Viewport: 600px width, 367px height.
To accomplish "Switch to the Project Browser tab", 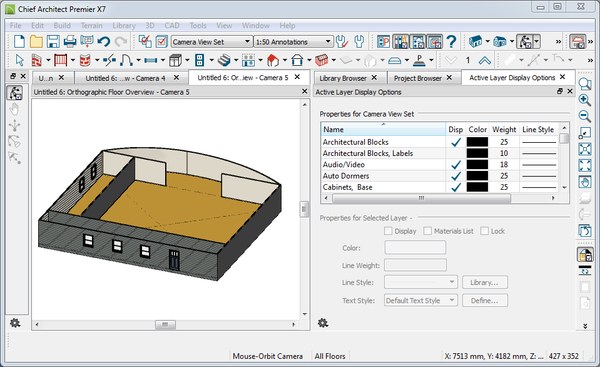I will click(x=417, y=78).
